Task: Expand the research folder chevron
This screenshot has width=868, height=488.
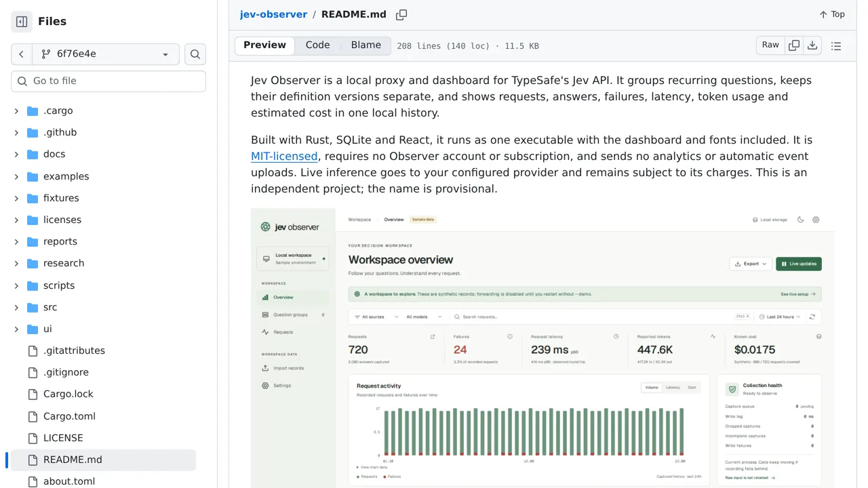Action: coord(16,263)
